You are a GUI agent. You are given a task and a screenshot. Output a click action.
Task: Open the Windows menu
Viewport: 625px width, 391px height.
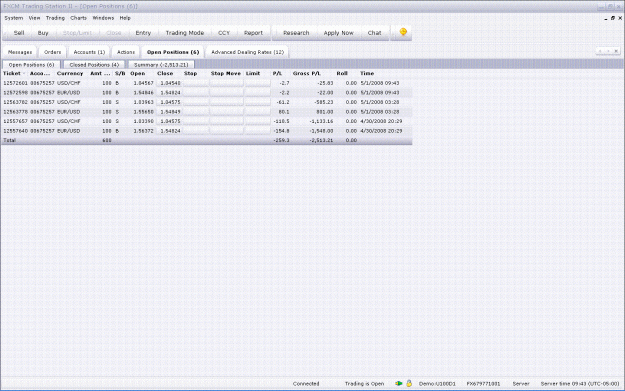[x=103, y=18]
